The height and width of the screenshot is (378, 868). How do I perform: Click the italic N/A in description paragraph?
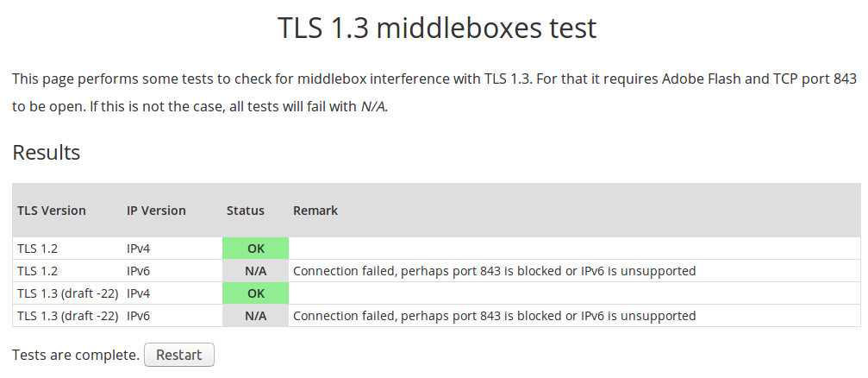tap(372, 107)
